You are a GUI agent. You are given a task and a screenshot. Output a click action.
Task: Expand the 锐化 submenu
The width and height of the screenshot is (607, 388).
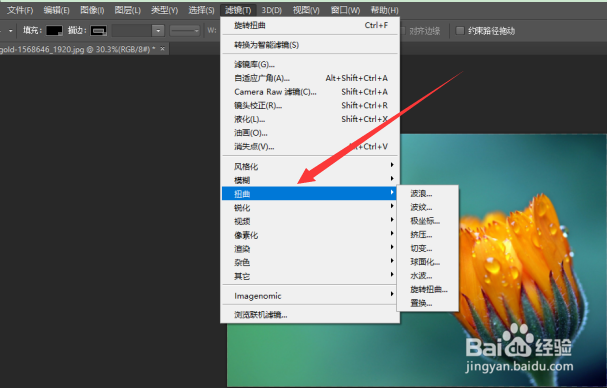(x=310, y=208)
